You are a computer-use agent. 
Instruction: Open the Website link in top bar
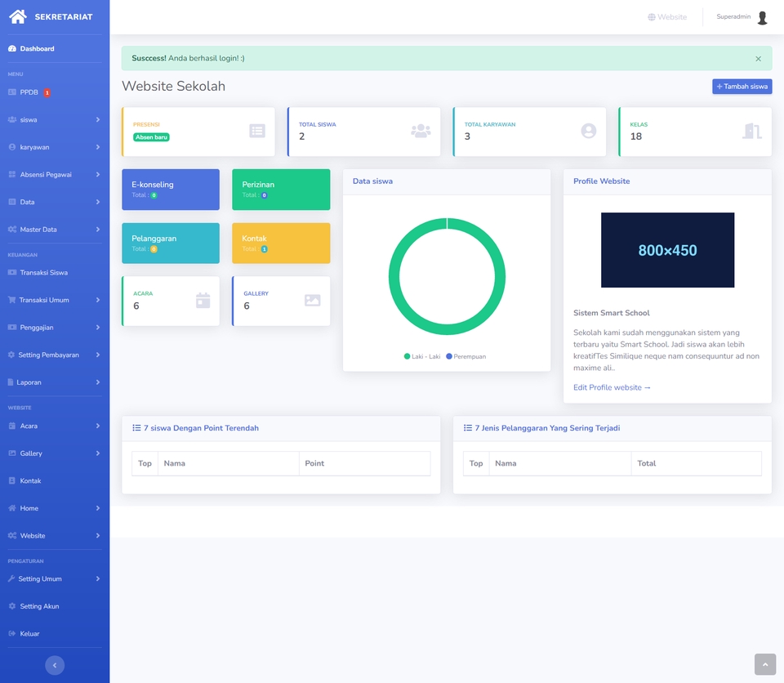667,17
